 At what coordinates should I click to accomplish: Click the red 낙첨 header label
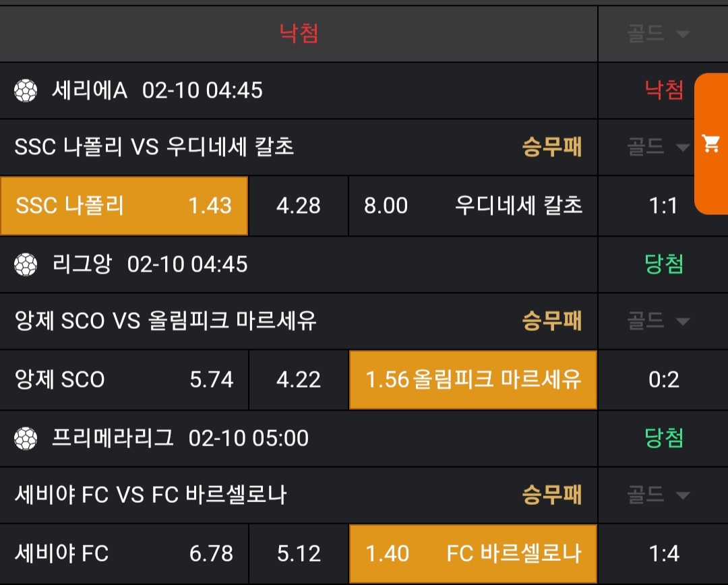point(299,33)
